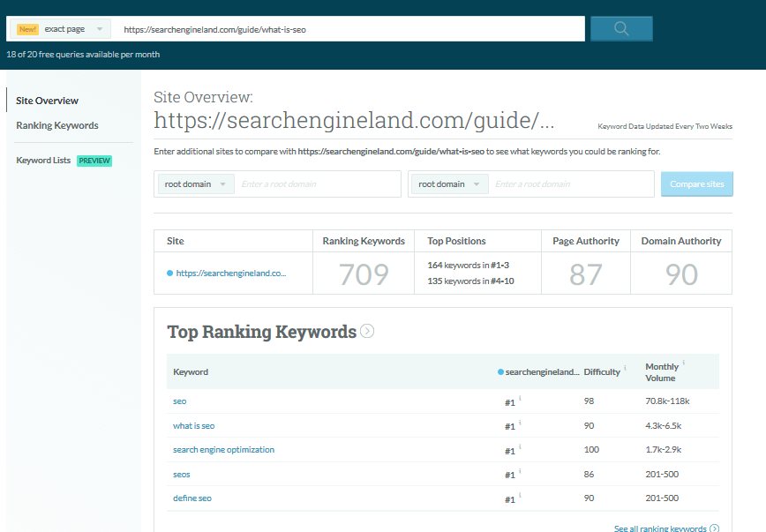
Task: Click arrow icon after See all ranking keywords
Action: pyautogui.click(x=714, y=528)
